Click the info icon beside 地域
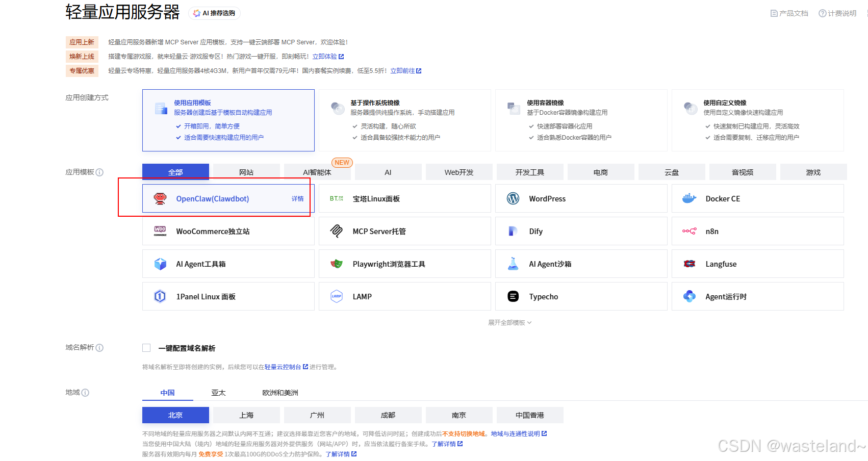This screenshot has height=461, width=868. coord(85,393)
